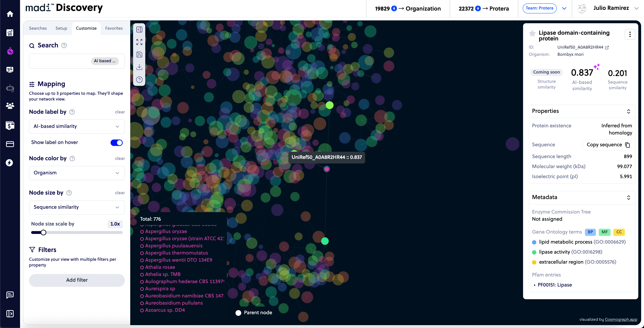Open the AI based search mode dropdown

pyautogui.click(x=105, y=61)
